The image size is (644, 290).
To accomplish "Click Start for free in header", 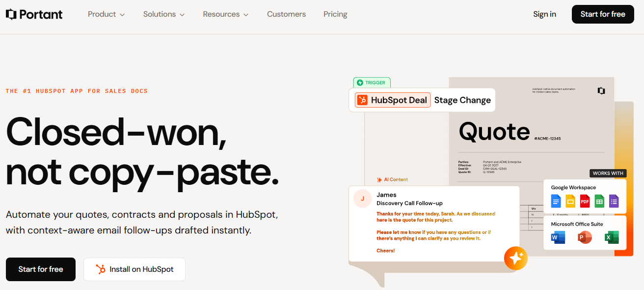I will [603, 14].
